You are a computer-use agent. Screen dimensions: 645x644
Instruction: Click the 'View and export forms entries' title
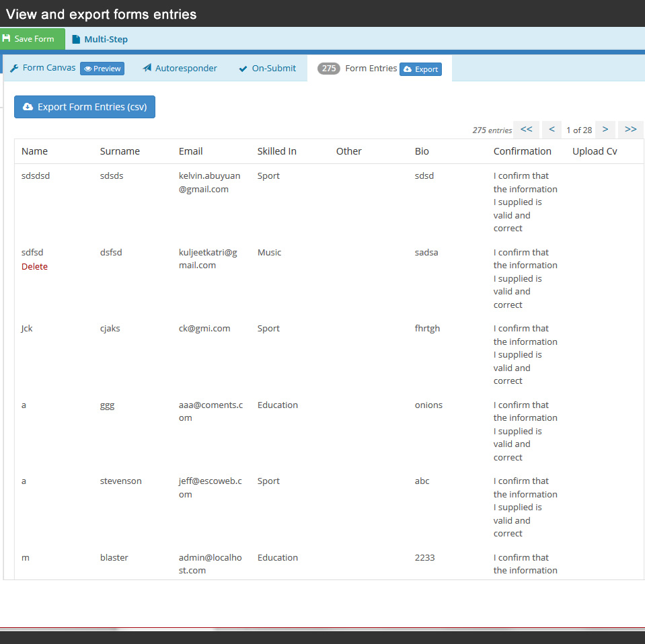pyautogui.click(x=101, y=14)
